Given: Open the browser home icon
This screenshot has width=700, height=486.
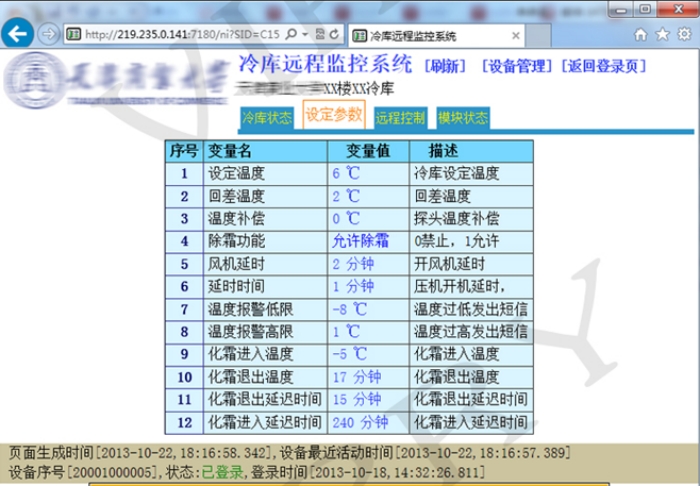Looking at the screenshot, I should click(x=641, y=35).
